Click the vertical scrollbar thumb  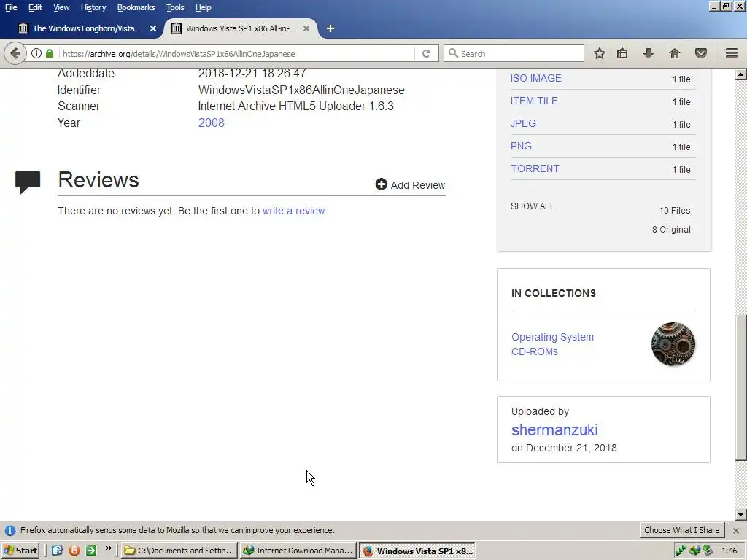pos(741,388)
